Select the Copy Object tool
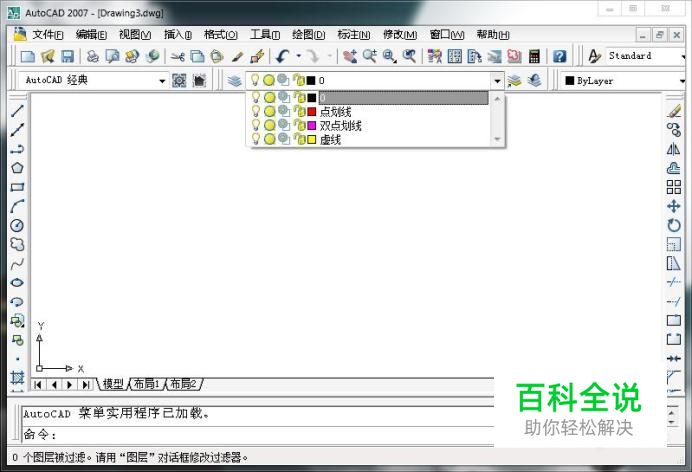This screenshot has height=472, width=692. tap(674, 130)
